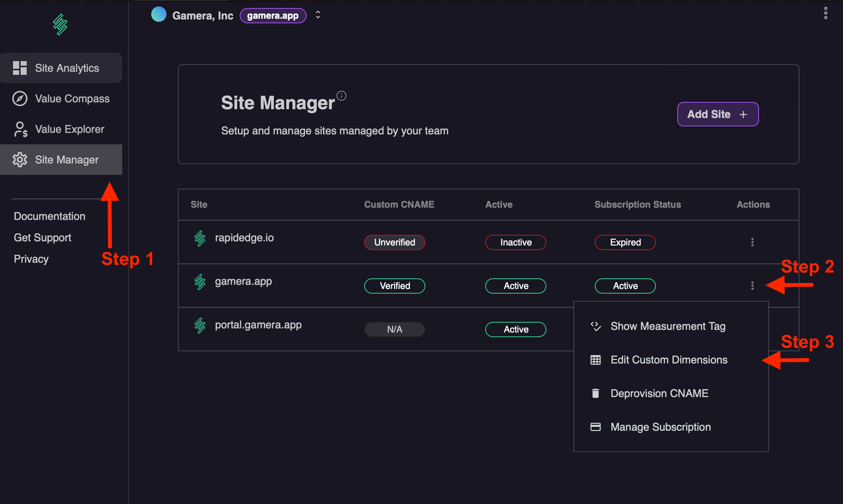Expand the organization site switcher arrows
The height and width of the screenshot is (504, 843).
click(318, 15)
